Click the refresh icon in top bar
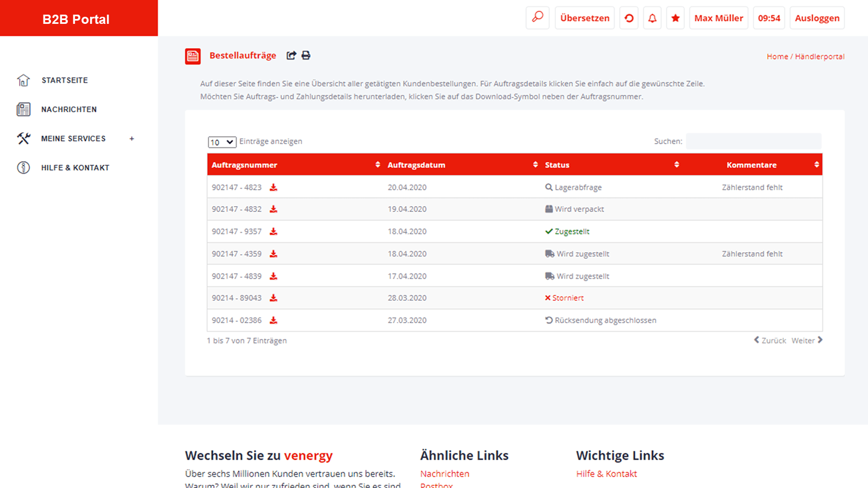This screenshot has width=868, height=488. pos(629,18)
